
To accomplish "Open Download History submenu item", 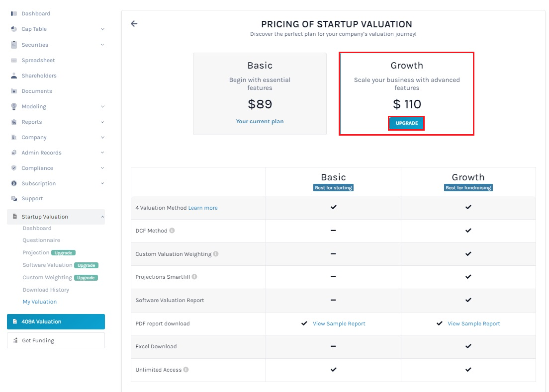I will (x=46, y=290).
